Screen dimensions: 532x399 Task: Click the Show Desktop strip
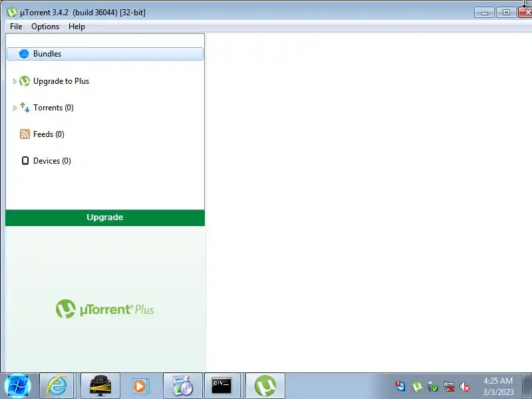pos(527,386)
